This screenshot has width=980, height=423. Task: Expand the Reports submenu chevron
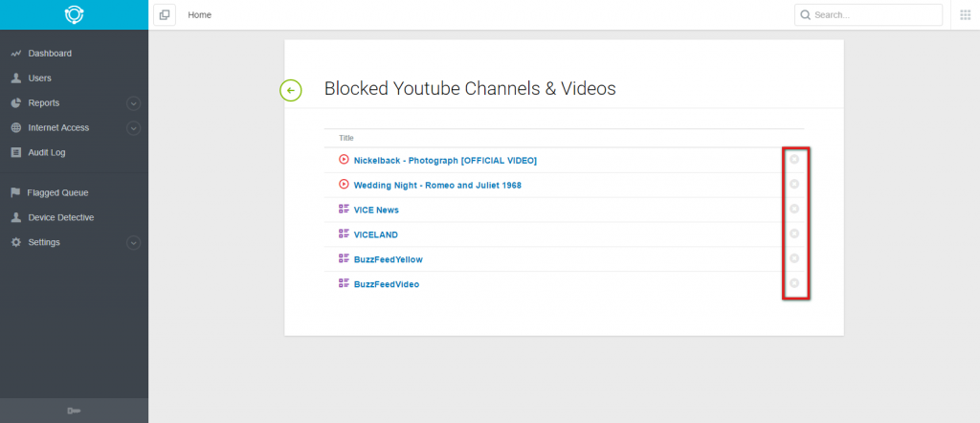pyautogui.click(x=133, y=103)
